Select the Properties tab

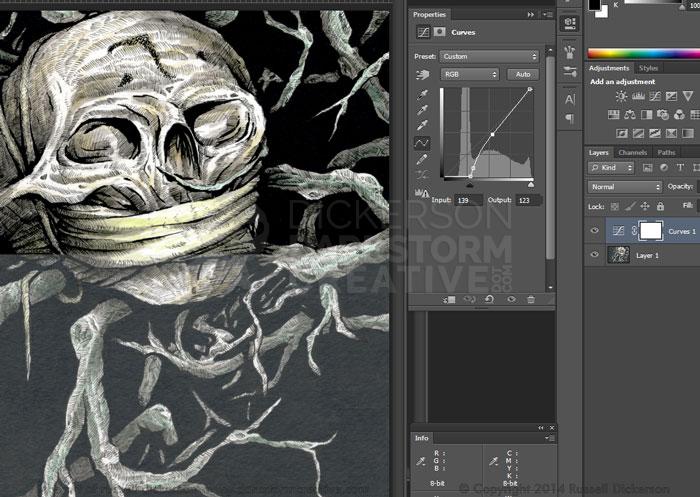point(429,14)
